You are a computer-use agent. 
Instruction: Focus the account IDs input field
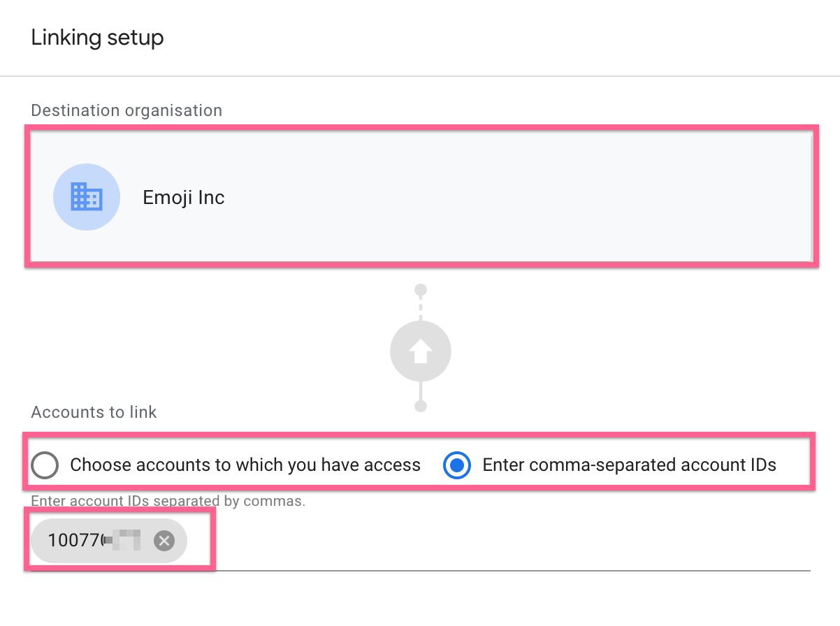point(489,541)
